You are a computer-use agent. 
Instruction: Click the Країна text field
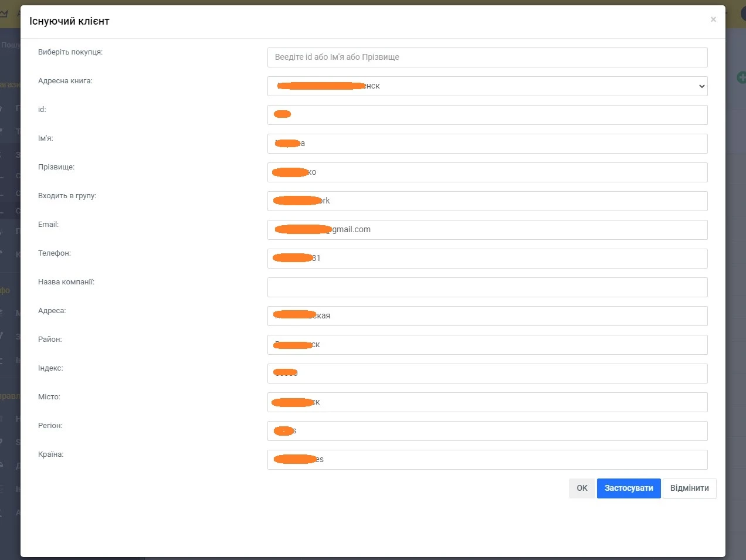tap(487, 460)
